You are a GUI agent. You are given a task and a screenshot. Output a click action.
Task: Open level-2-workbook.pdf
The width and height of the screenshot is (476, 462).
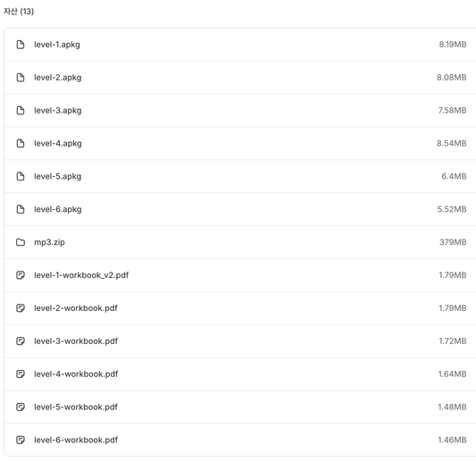pos(76,308)
